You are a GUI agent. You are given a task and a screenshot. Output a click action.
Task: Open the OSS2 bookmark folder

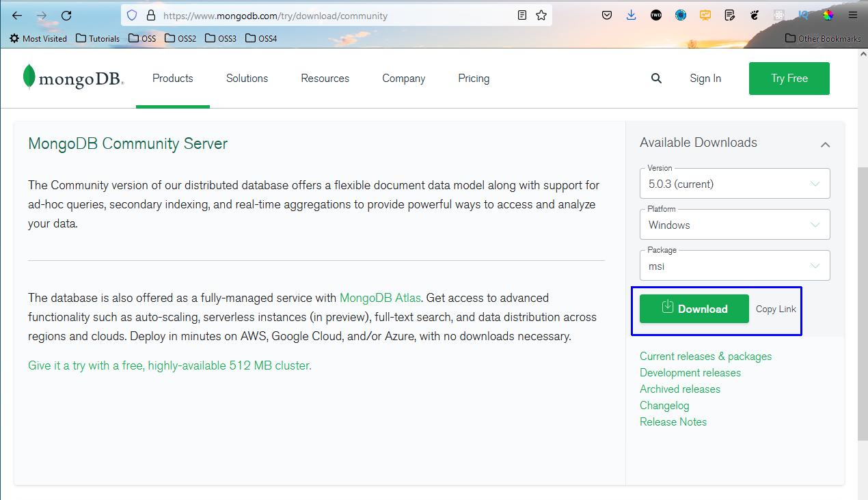(180, 38)
